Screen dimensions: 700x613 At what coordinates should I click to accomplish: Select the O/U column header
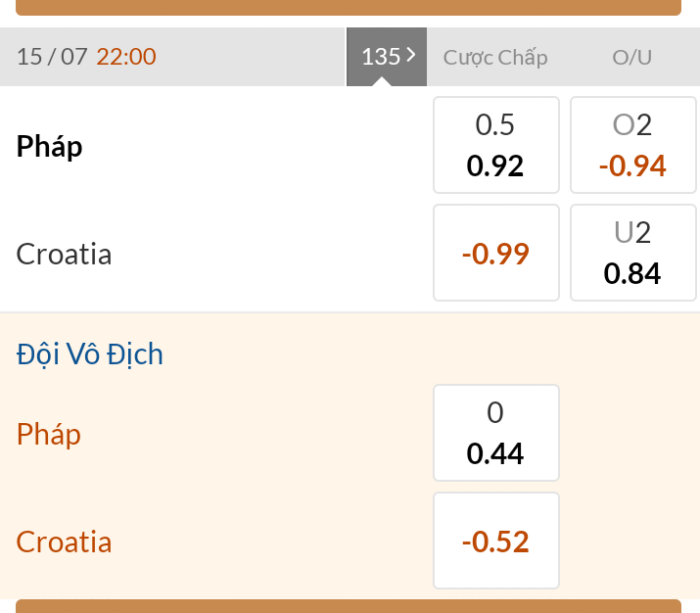coord(631,57)
